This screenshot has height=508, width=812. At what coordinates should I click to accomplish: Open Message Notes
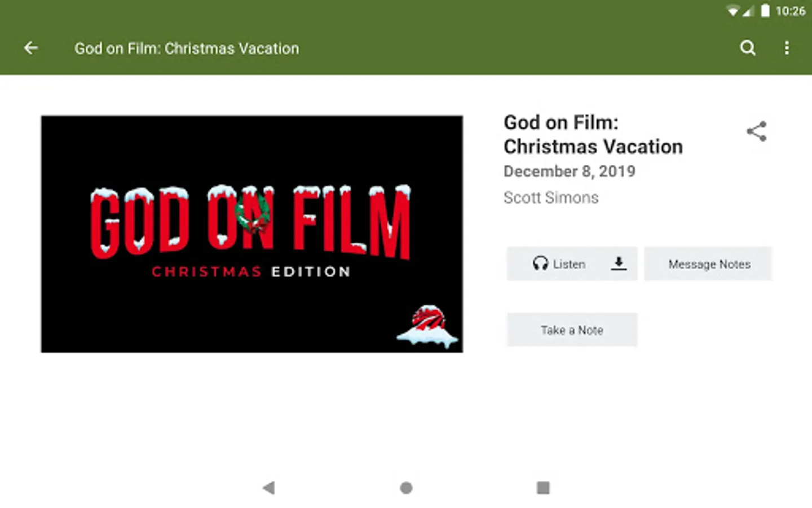pyautogui.click(x=708, y=264)
